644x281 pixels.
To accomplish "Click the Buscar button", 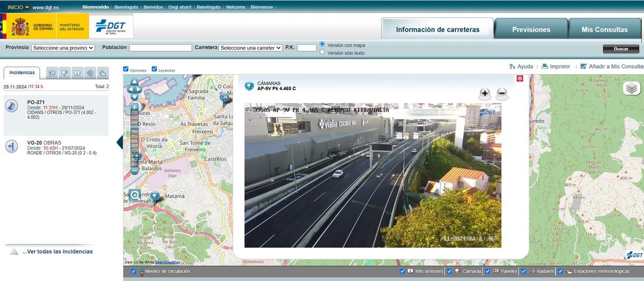I will click(621, 49).
